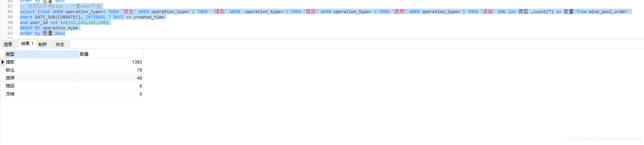Click line number 91 in the gutter

[x=10, y=28]
